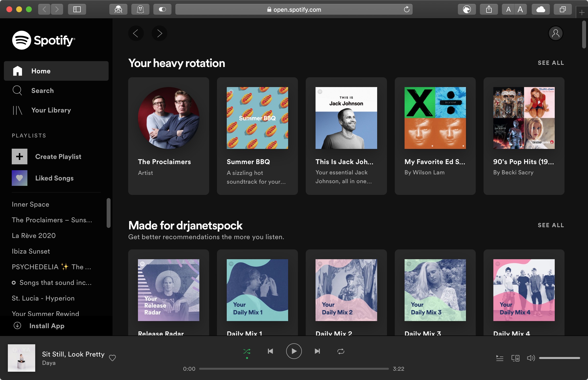The width and height of the screenshot is (588, 380).
Task: Open Search from the sidebar
Action: [x=43, y=90]
